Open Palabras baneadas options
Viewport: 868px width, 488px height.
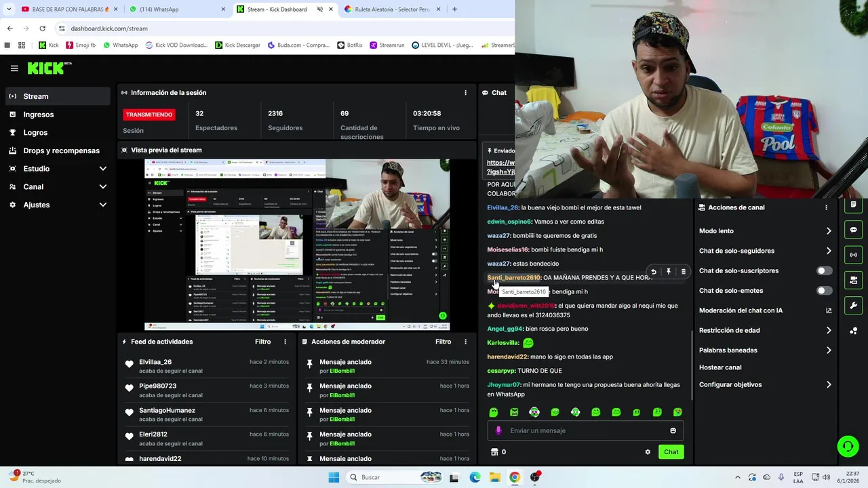click(765, 350)
